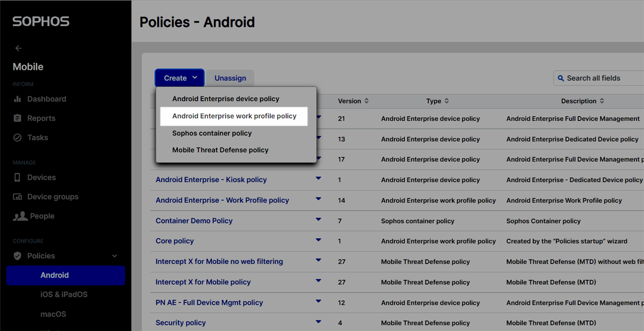Choose Mobile Threat Defense policy menu entry
This screenshot has width=644, height=331.
[x=220, y=150]
